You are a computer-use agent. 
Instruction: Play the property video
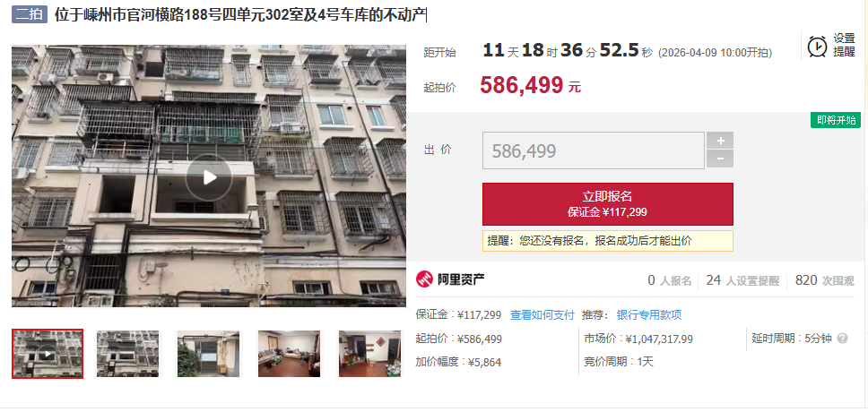tap(209, 177)
